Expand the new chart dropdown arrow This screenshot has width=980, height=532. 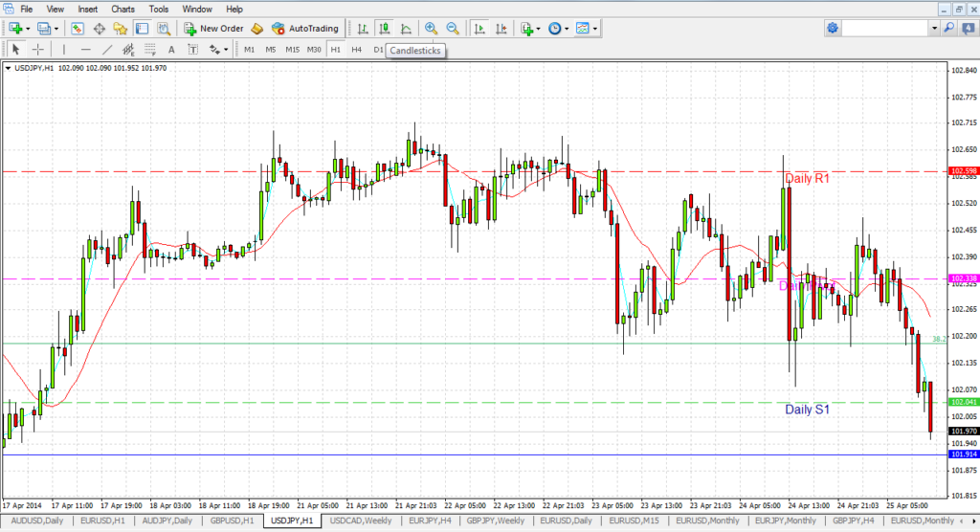28,29
